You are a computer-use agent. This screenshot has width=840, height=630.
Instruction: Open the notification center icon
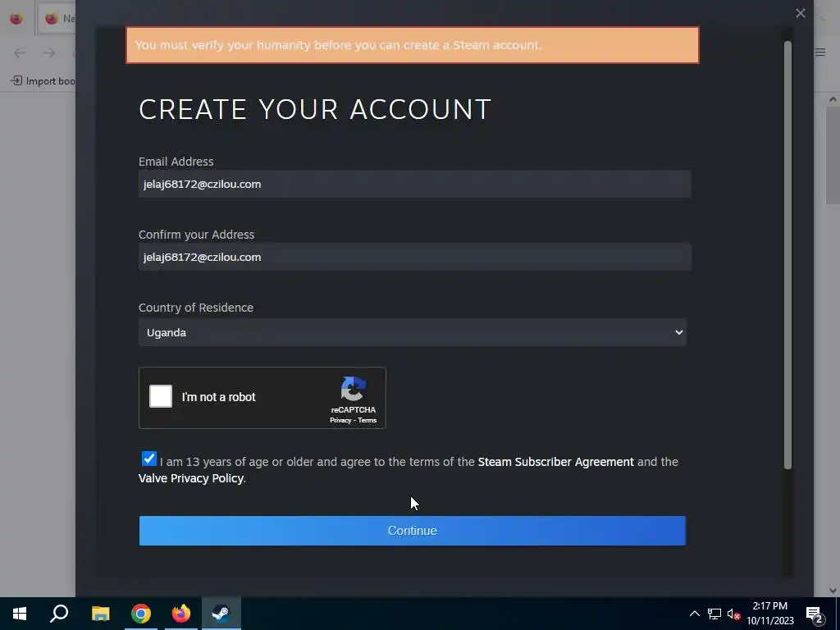coord(815,614)
